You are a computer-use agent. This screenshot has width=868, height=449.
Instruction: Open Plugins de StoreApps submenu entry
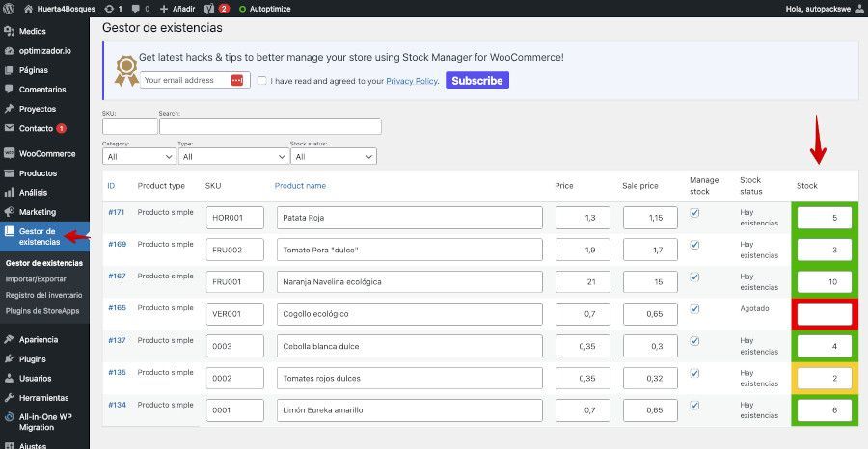(x=44, y=311)
